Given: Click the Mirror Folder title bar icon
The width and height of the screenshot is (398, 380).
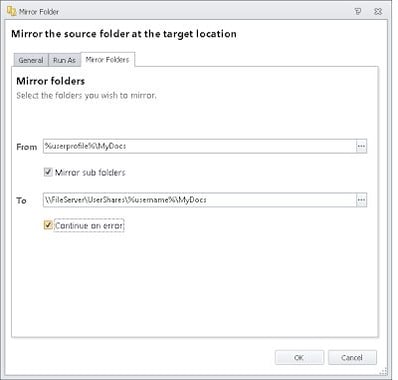Looking at the screenshot, I should (x=11, y=11).
